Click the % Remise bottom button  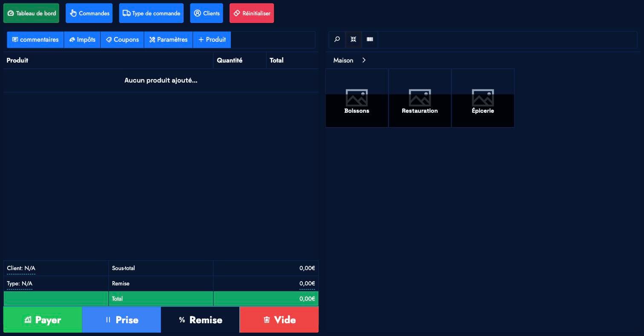point(200,320)
